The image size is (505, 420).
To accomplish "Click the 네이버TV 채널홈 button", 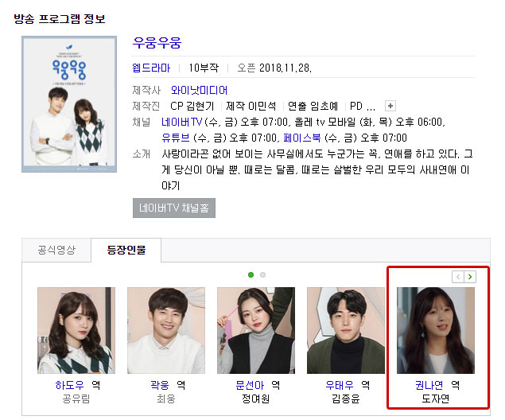I will [174, 208].
